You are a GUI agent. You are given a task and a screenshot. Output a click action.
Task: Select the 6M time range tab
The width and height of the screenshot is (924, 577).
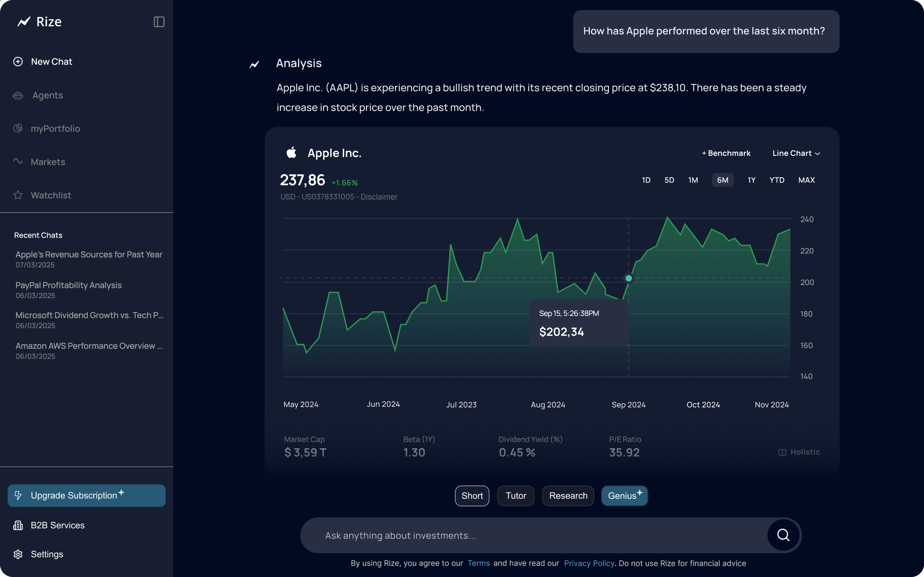coord(722,180)
